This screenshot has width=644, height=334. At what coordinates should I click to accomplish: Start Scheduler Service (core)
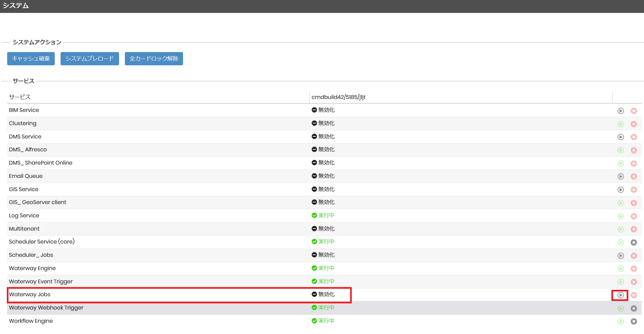621,242
